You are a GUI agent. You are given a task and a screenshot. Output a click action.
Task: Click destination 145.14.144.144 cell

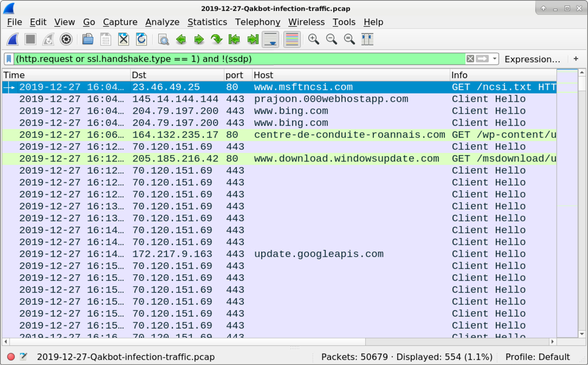pos(175,99)
